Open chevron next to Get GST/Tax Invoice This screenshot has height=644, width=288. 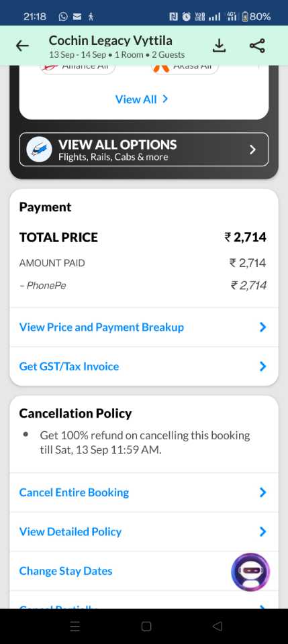263,366
